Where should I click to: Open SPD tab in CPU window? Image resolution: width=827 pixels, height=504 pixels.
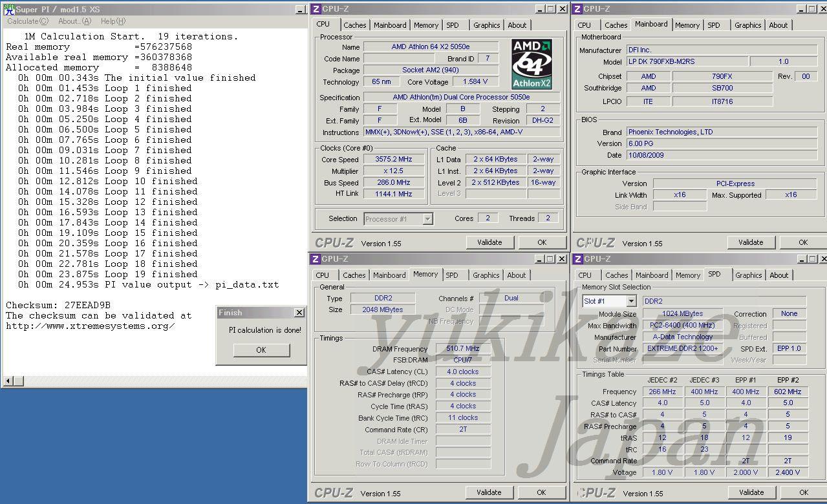[453, 25]
